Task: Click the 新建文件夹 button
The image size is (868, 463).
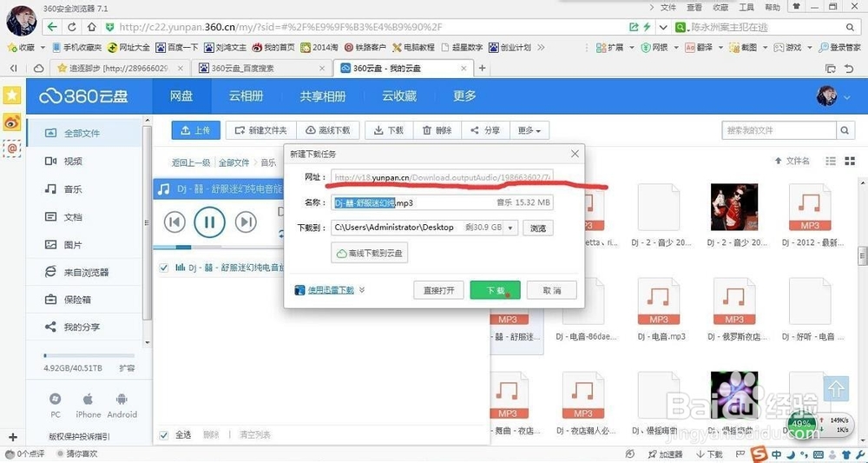Action: pos(261,130)
